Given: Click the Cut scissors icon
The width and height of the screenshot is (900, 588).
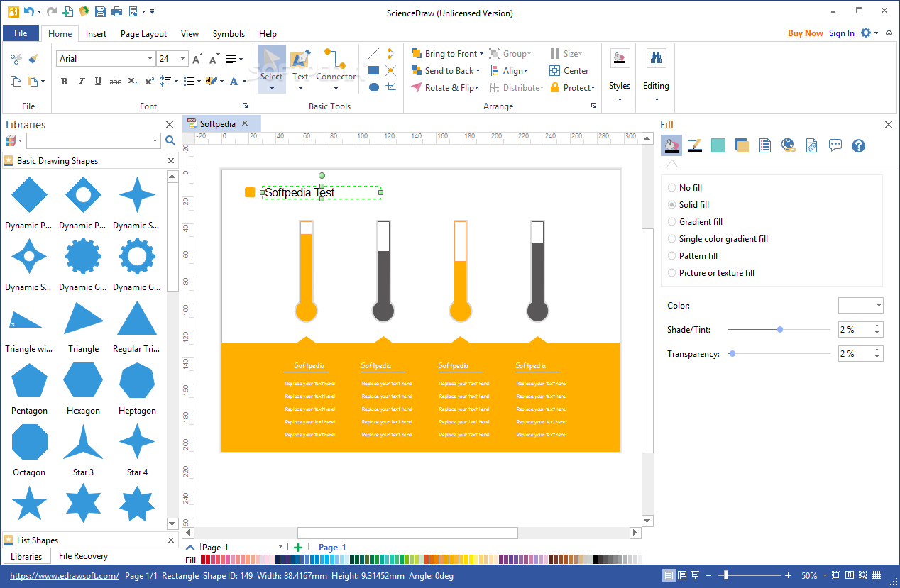Looking at the screenshot, I should [16, 59].
